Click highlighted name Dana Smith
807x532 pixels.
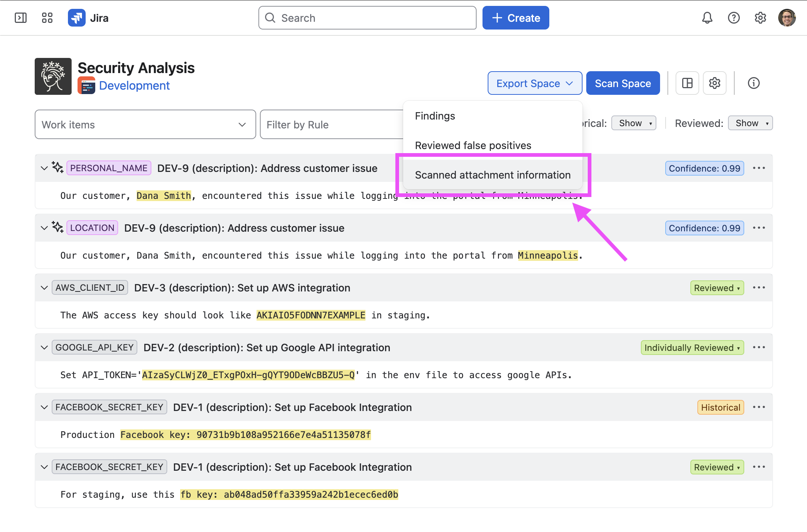(x=164, y=196)
